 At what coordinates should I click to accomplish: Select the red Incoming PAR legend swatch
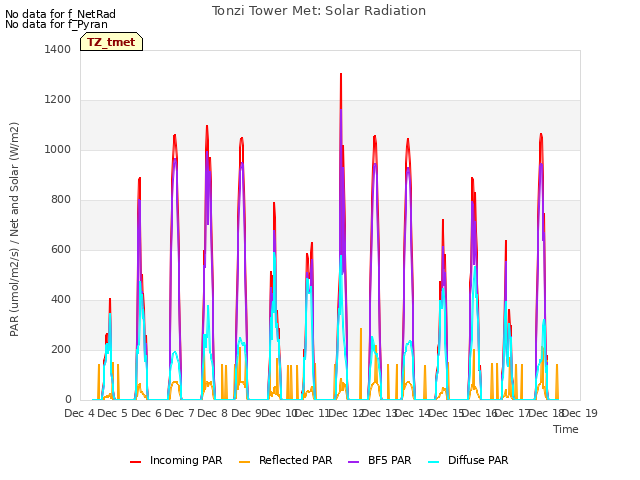click(x=136, y=462)
